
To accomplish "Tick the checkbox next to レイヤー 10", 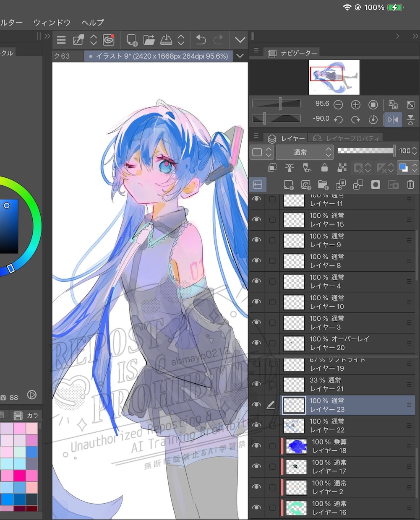I will (x=272, y=302).
